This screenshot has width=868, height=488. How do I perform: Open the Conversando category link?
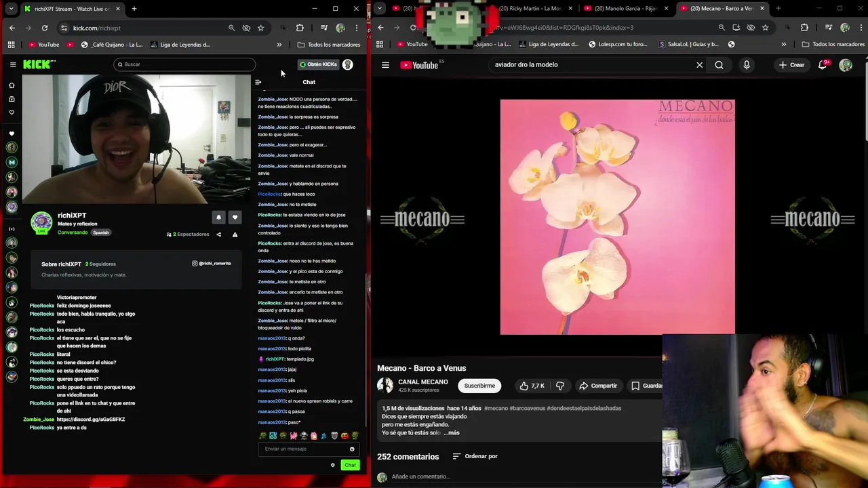tap(73, 232)
